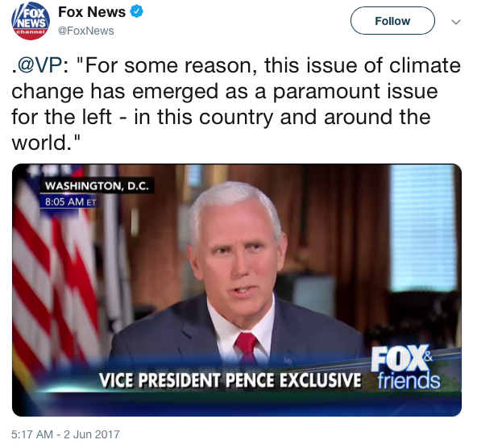Open the Fox News display name link
Viewport: 477px width, 448px height.
click(x=92, y=12)
